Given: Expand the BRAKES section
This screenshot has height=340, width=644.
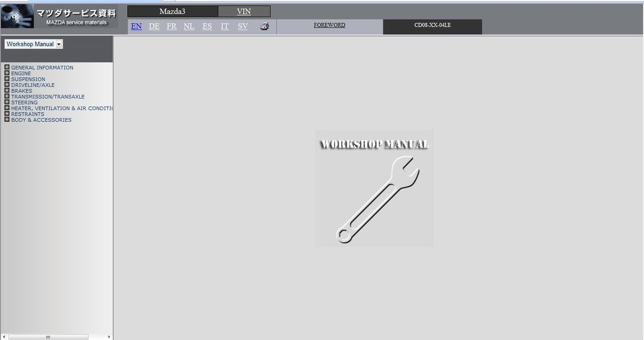Looking at the screenshot, I should pyautogui.click(x=7, y=91).
